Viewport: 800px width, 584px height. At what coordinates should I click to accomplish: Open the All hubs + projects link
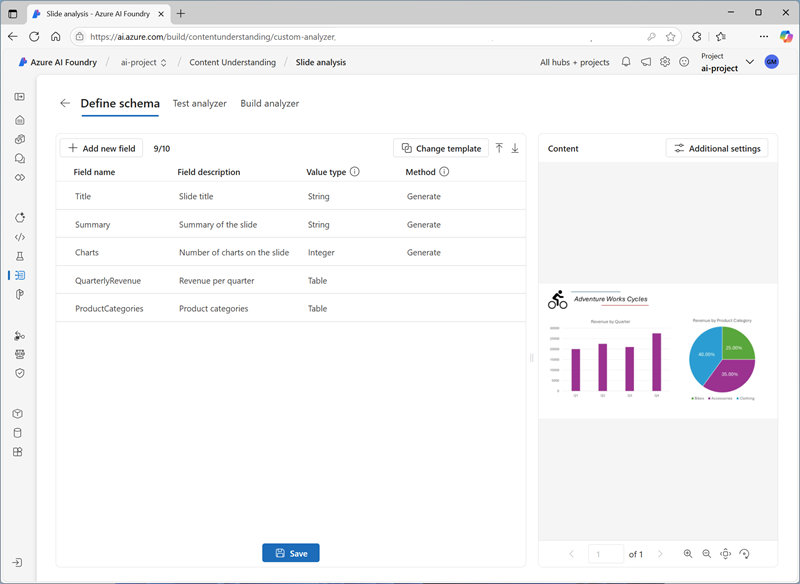coord(574,62)
